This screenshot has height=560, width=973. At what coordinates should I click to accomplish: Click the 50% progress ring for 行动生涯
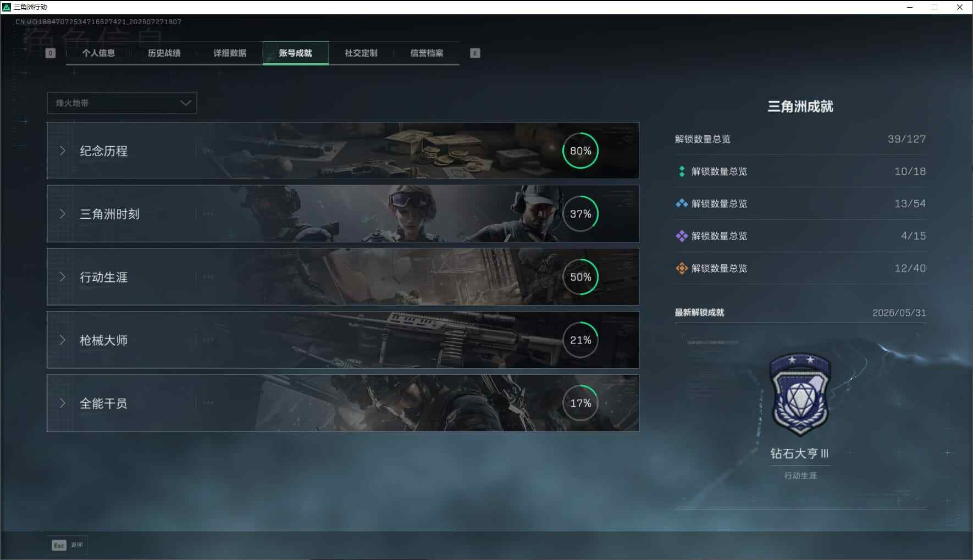pos(581,277)
